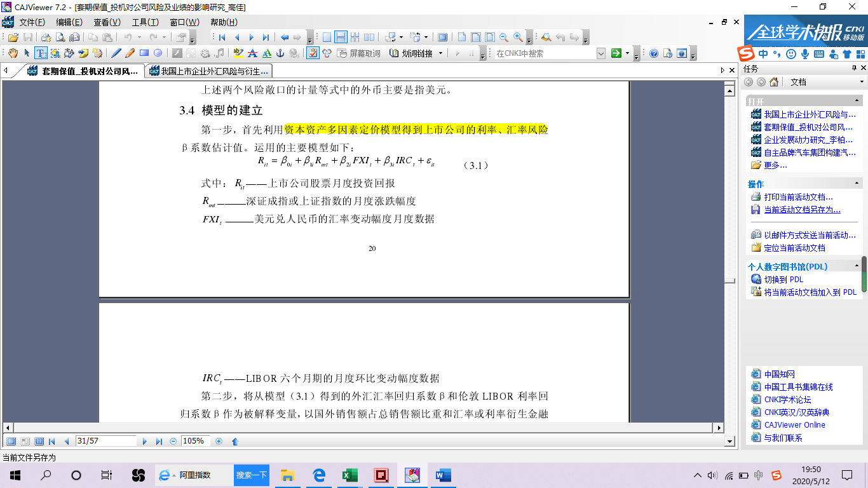Click the 在CNKI中搜索 search field
The image size is (868, 488).
tap(545, 53)
